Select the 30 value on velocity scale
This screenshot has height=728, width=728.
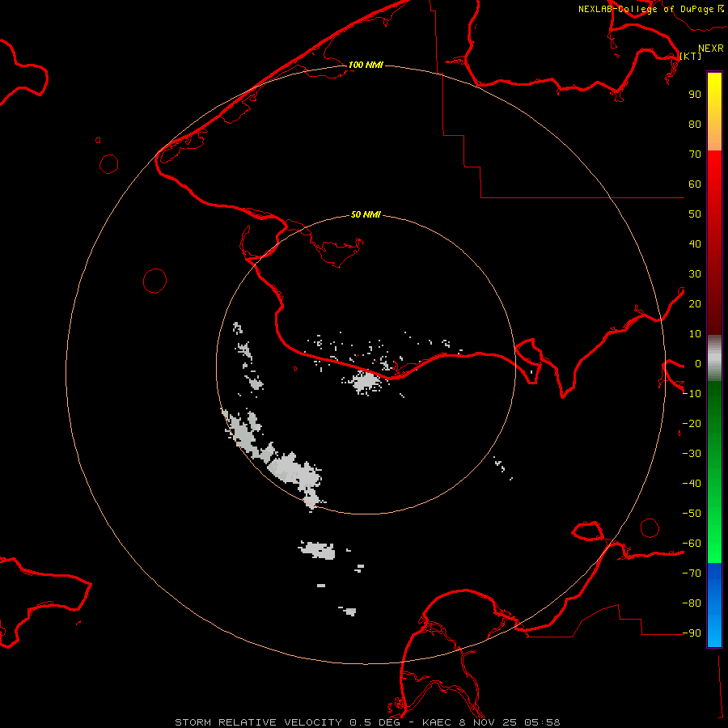tap(695, 274)
